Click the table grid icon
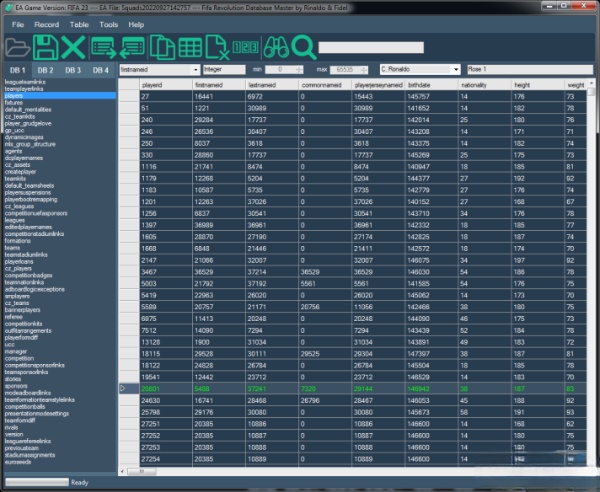 (x=190, y=48)
